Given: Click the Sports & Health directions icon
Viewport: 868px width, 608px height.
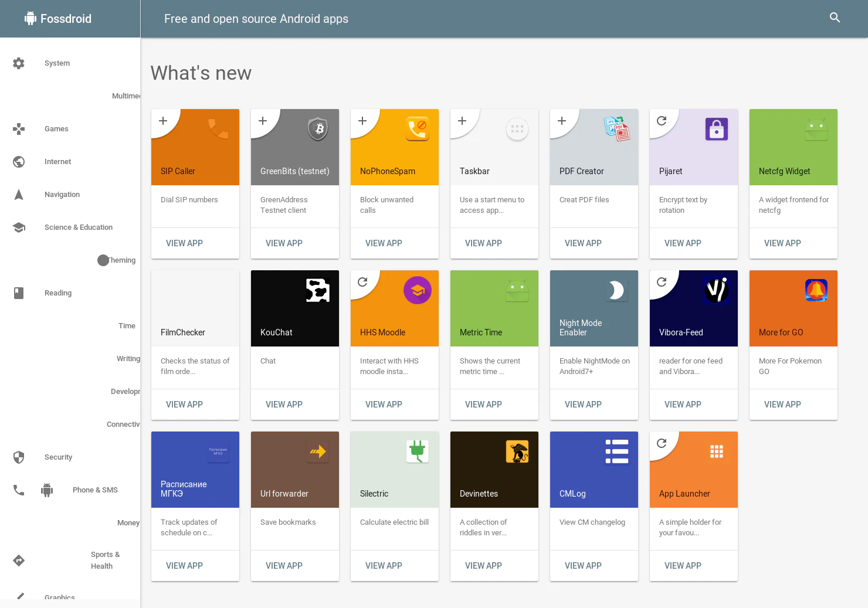Looking at the screenshot, I should point(19,561).
